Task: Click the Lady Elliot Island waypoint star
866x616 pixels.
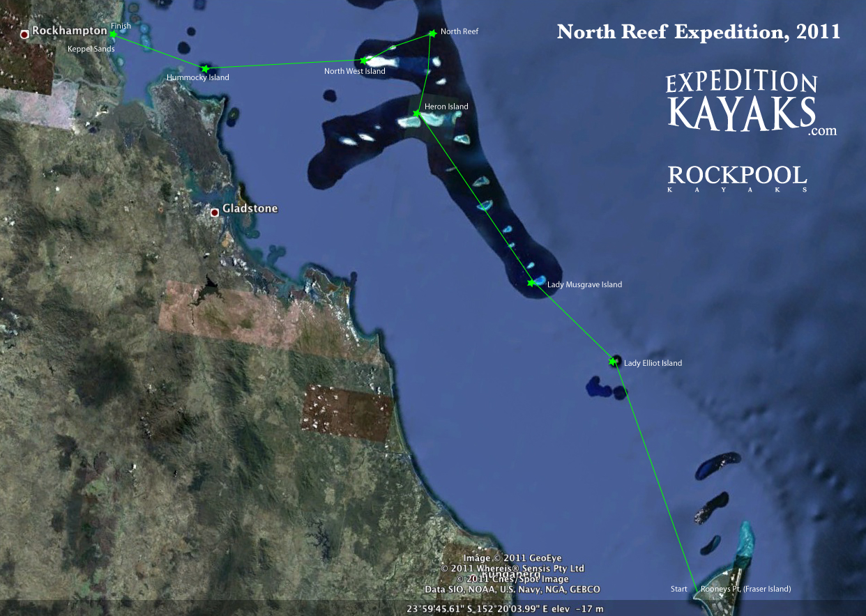Action: coord(614,362)
